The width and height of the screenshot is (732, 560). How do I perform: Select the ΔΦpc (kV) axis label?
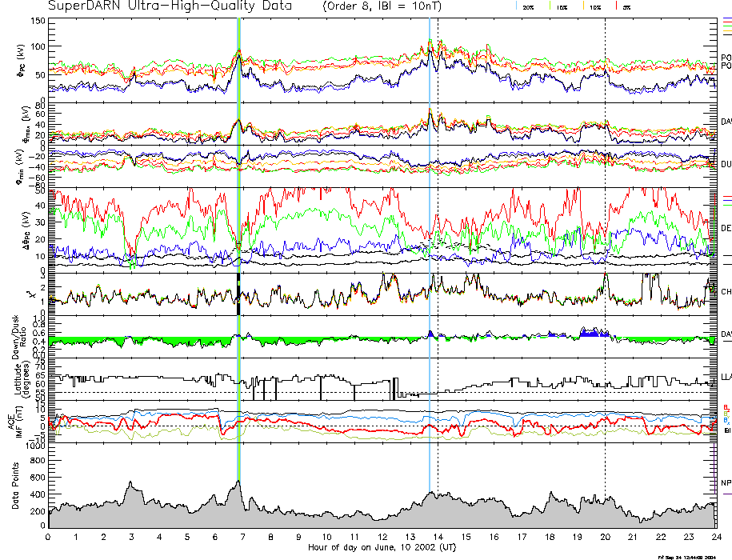(26, 230)
